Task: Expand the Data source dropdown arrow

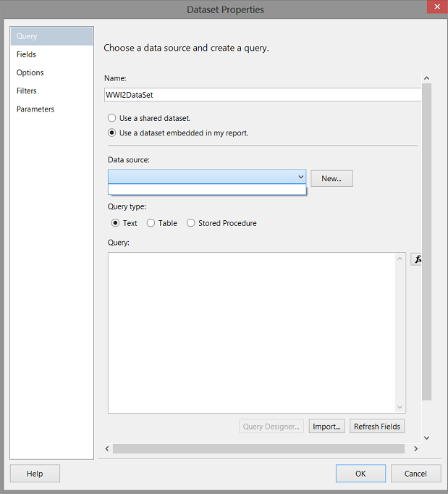Action: click(300, 177)
